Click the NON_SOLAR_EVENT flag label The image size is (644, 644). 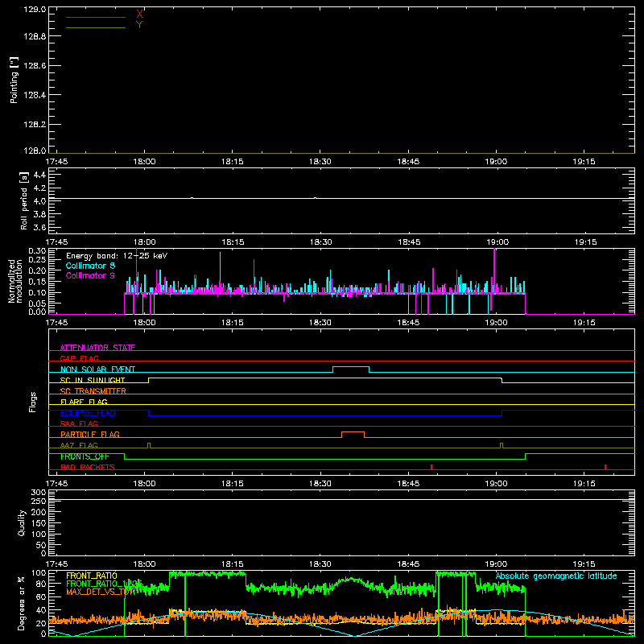(97, 369)
